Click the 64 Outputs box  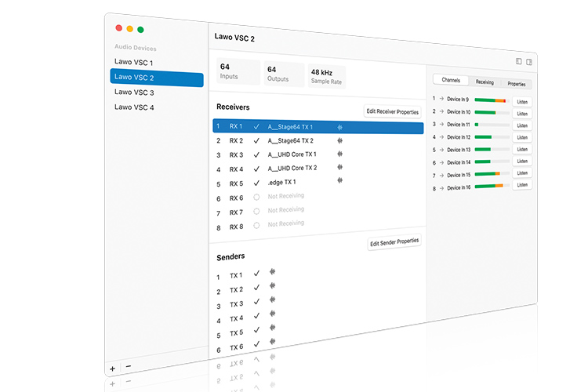[284, 74]
